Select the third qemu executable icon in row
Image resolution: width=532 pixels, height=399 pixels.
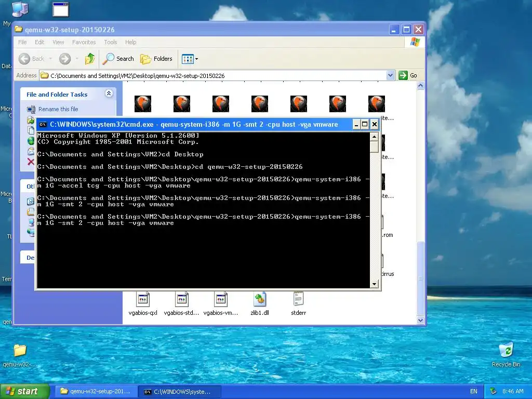click(220, 104)
